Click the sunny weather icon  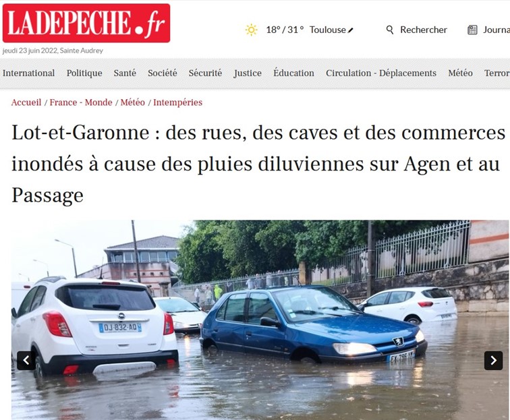(252, 30)
